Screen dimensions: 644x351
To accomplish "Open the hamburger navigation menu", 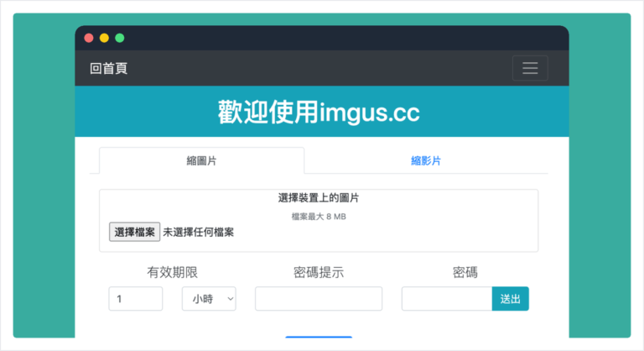I will [530, 68].
